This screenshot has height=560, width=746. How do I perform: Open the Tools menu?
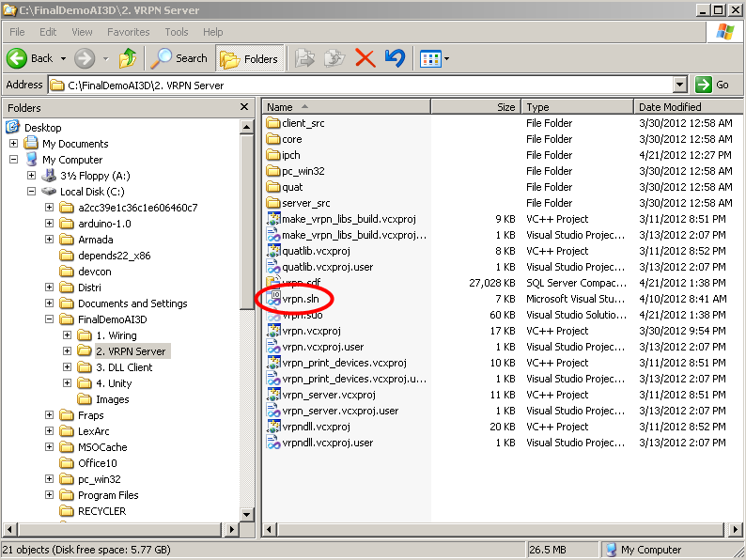click(177, 32)
